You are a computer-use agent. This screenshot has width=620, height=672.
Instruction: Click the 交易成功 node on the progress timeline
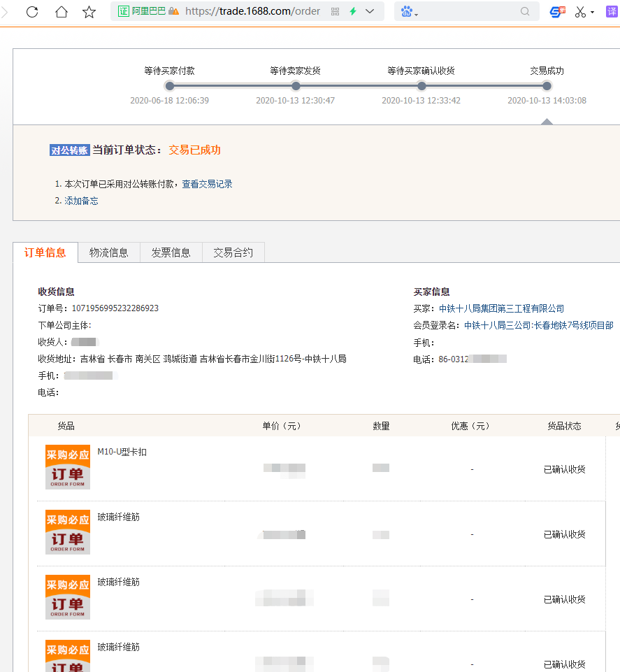(x=546, y=86)
